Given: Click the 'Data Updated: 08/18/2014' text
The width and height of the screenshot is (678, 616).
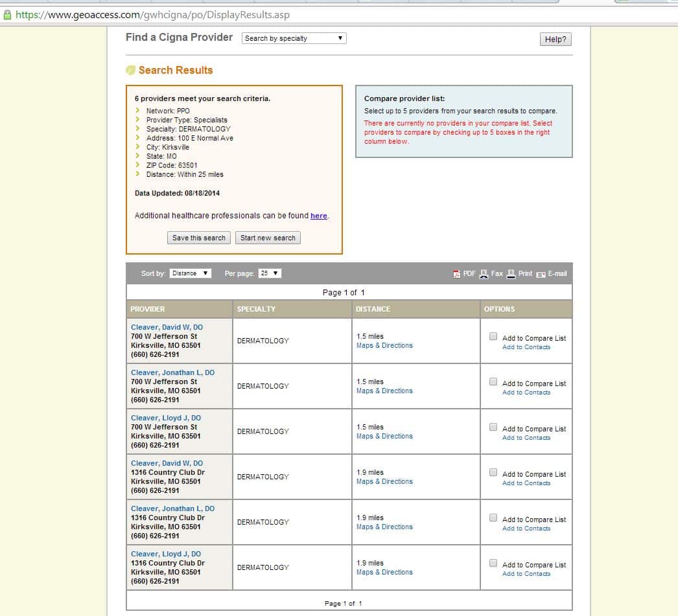Looking at the screenshot, I should 178,194.
